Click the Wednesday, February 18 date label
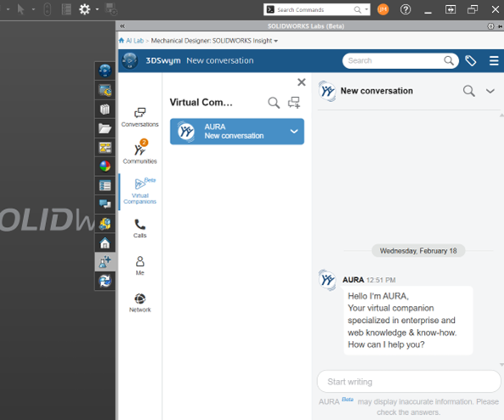Image resolution: width=504 pixels, height=420 pixels. tap(418, 251)
